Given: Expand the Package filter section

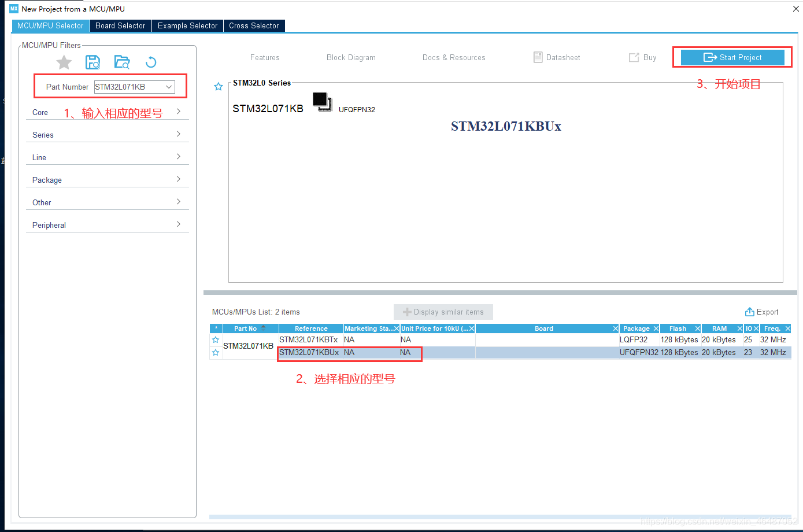Looking at the screenshot, I should click(x=108, y=180).
